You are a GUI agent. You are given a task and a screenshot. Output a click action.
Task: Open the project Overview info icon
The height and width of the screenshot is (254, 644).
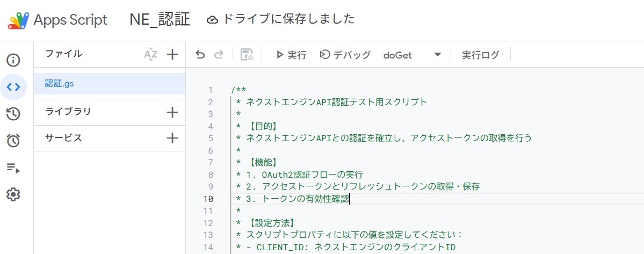[x=13, y=60]
